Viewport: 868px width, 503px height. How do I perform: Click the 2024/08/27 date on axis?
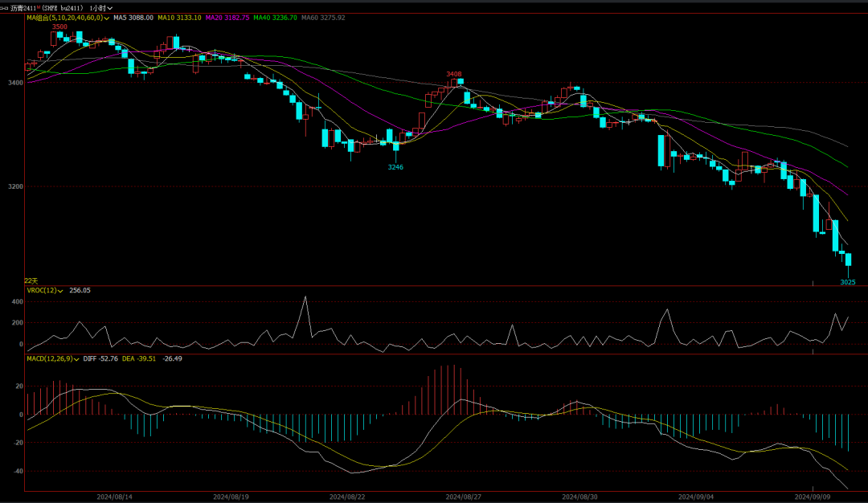[x=464, y=497]
